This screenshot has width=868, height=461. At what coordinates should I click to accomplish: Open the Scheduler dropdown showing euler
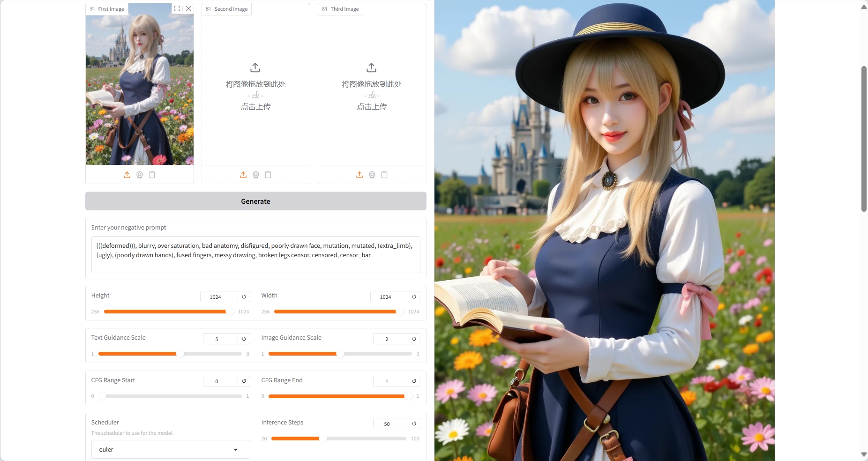(x=170, y=449)
